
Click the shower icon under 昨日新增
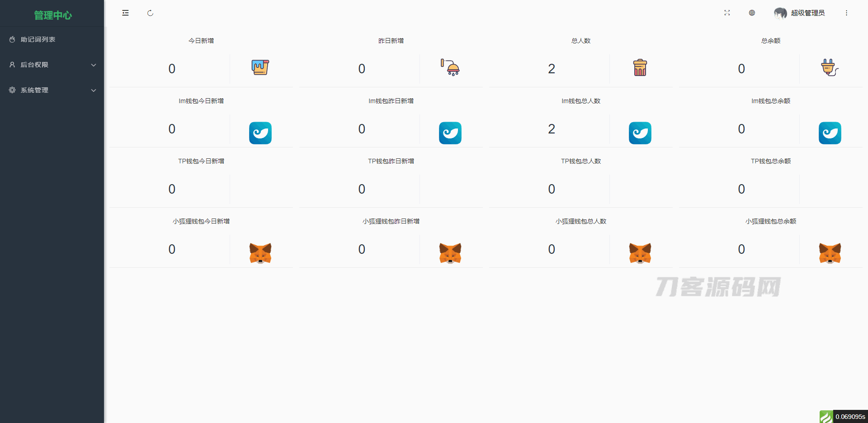point(450,67)
